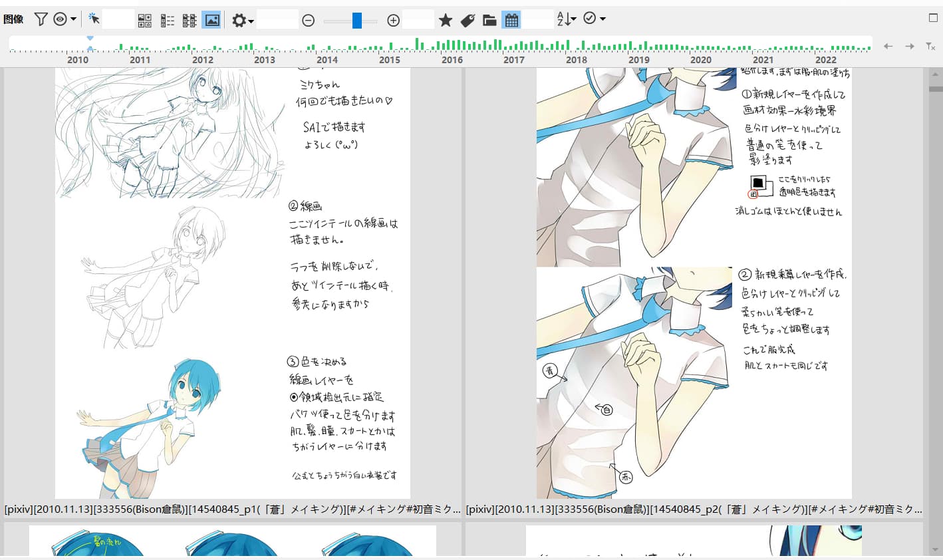Clear the timeline filter
This screenshot has height=560, width=943.
930,46
